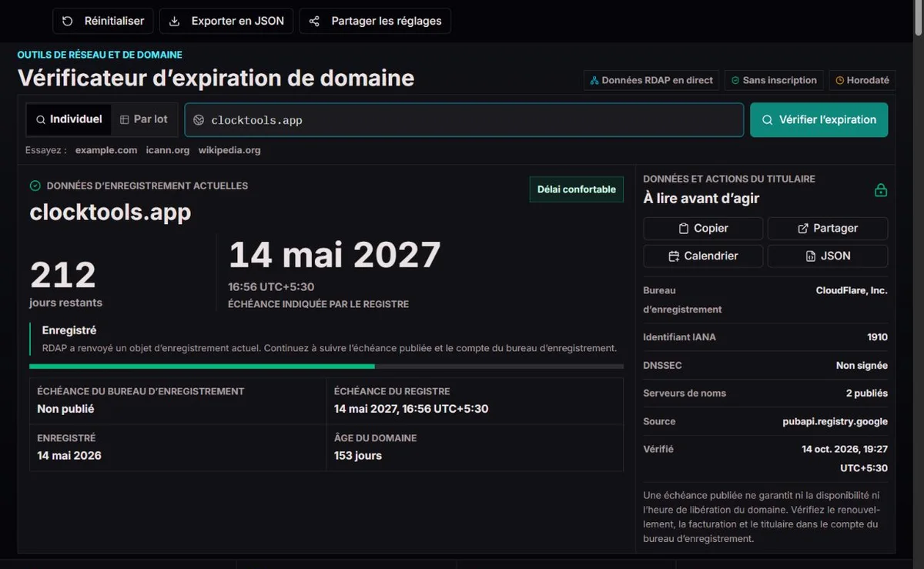Click the JSON button in side panel

click(828, 256)
